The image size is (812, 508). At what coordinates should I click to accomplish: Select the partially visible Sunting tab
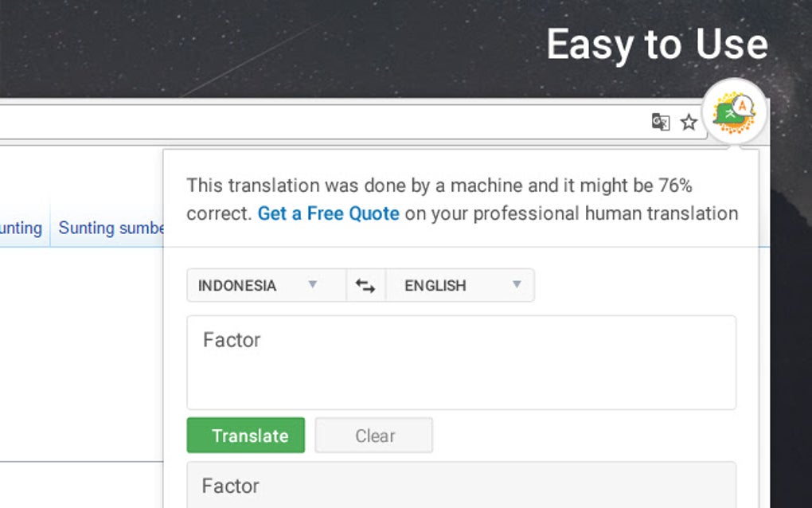coord(21,229)
